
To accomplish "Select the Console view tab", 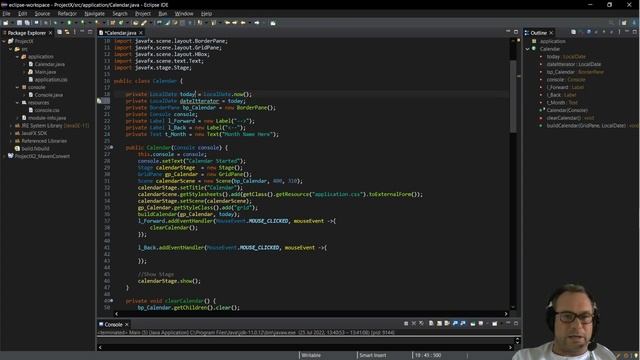I will [113, 324].
